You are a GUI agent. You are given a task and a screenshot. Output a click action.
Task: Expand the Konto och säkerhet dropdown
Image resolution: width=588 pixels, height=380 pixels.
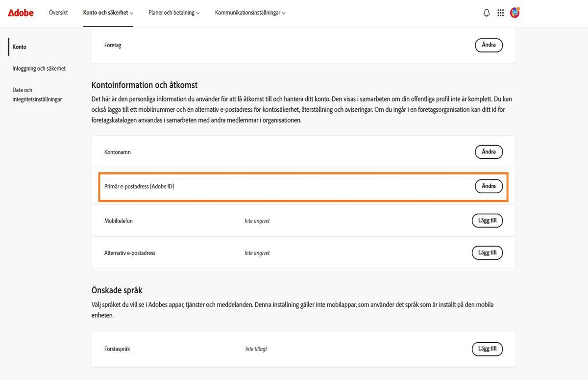108,13
